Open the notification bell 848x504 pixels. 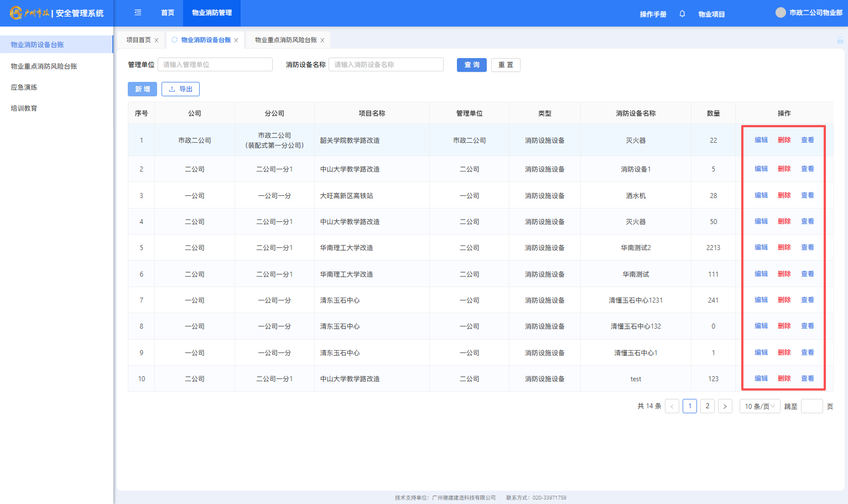(x=682, y=14)
